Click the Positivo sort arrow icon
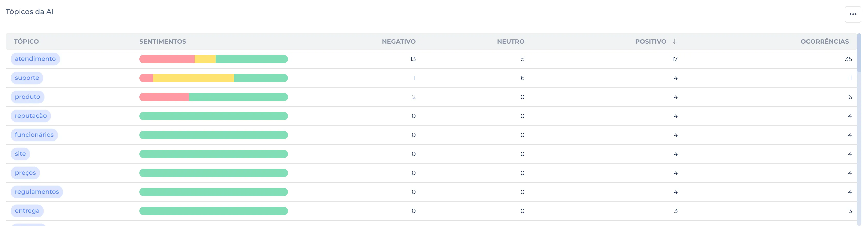 [x=674, y=41]
